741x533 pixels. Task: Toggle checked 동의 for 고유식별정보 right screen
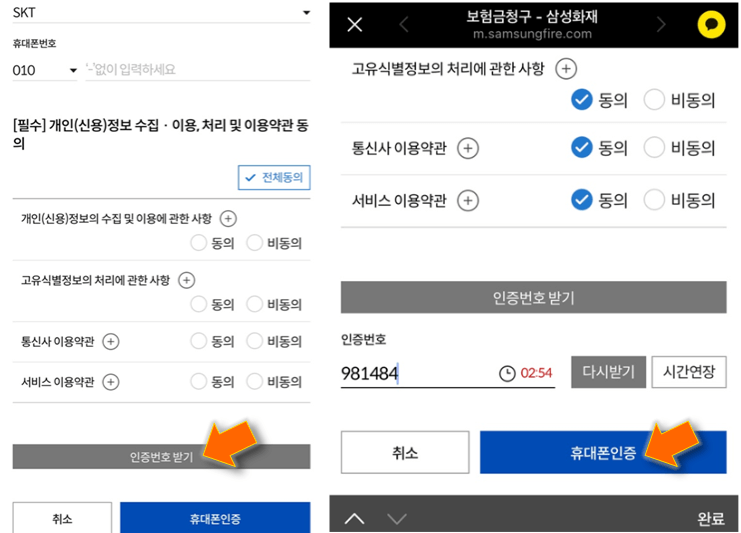pyautogui.click(x=582, y=100)
